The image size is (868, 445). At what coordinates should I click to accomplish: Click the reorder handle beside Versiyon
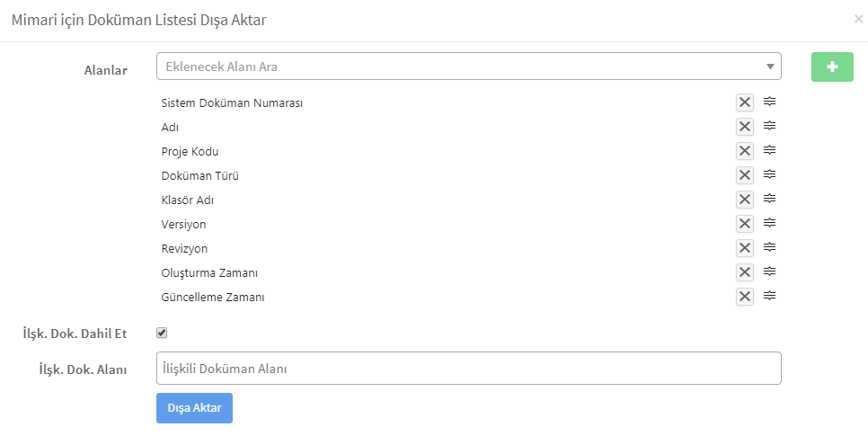[769, 223]
